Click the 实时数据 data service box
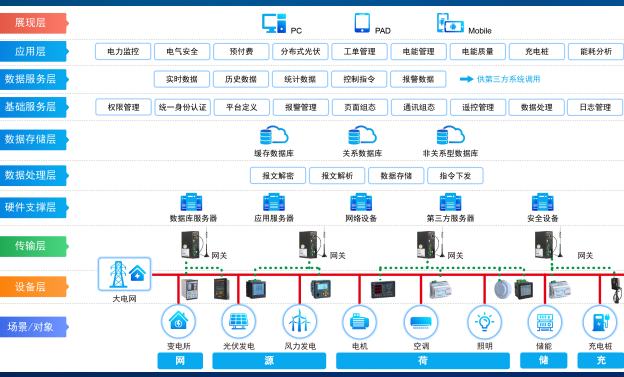This screenshot has width=624, height=377. pos(182,79)
